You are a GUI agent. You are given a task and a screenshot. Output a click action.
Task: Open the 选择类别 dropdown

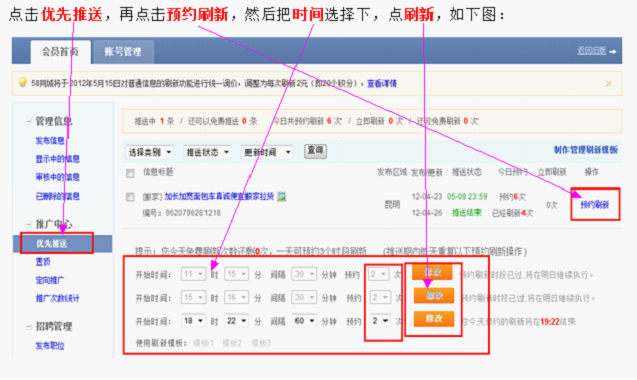point(150,152)
